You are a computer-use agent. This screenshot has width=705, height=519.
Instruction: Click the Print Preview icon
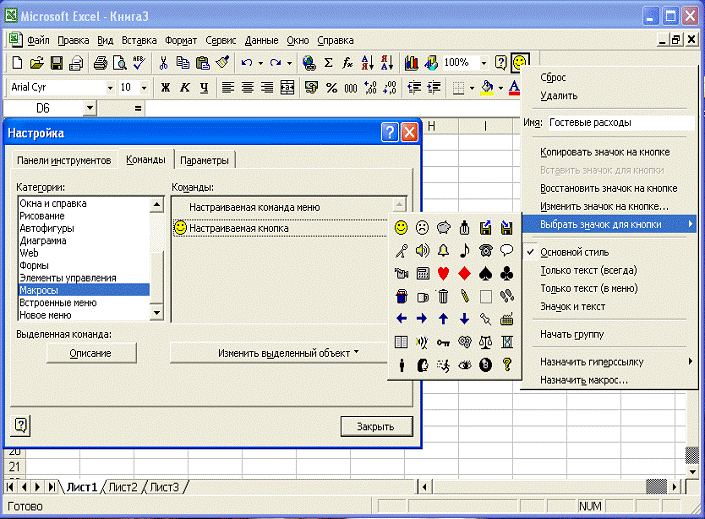[120, 63]
